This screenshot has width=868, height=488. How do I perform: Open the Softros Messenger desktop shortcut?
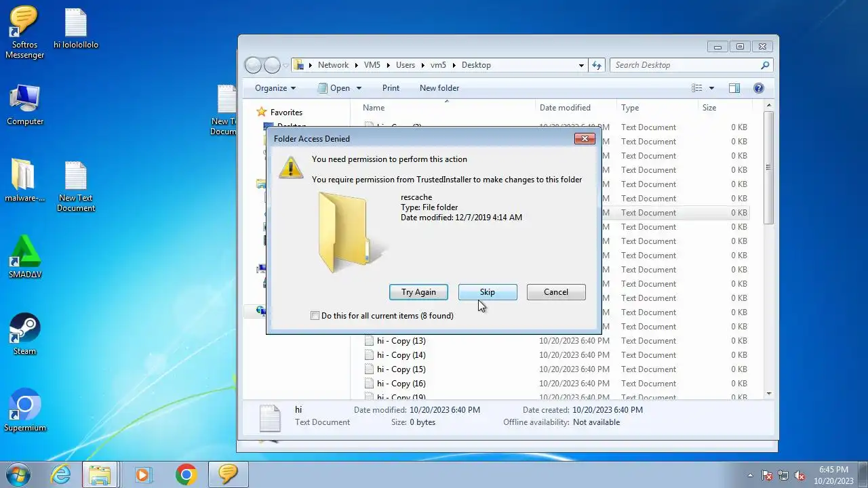pos(24,33)
